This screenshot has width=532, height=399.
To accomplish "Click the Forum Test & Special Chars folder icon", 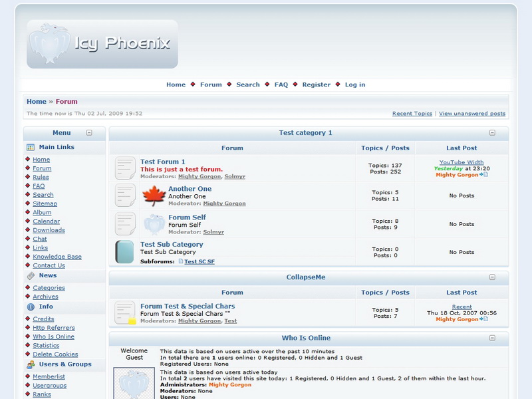I will click(125, 313).
